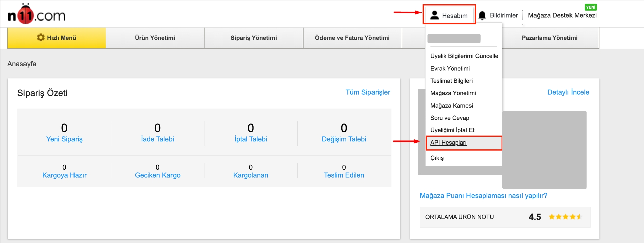644x243 pixels.
Task: Open Mağaza Puanı Hesaplaması nasıl yapılır link
Action: (x=483, y=196)
